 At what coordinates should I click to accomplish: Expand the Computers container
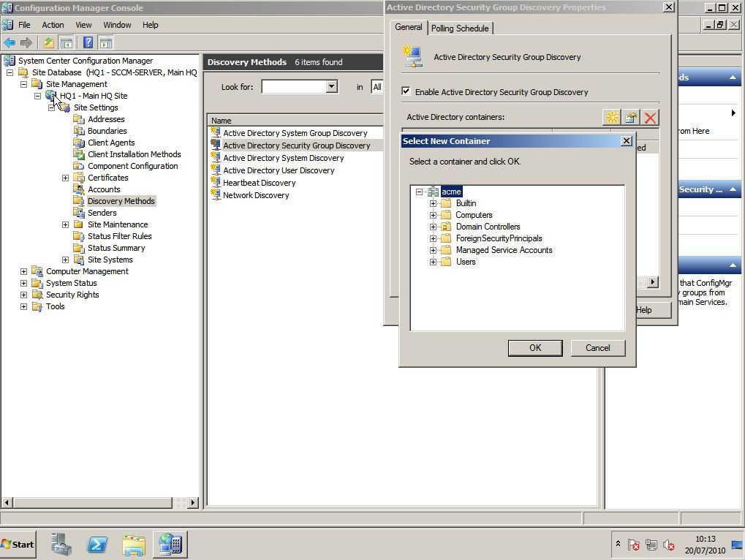click(433, 215)
